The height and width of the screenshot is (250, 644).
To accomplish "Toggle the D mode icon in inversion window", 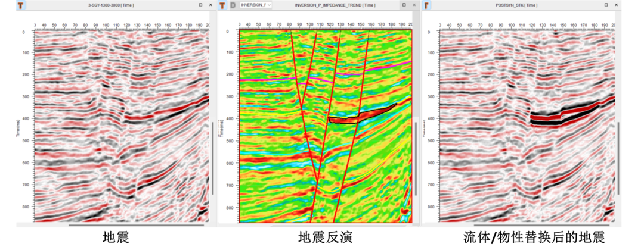I will (x=233, y=5).
